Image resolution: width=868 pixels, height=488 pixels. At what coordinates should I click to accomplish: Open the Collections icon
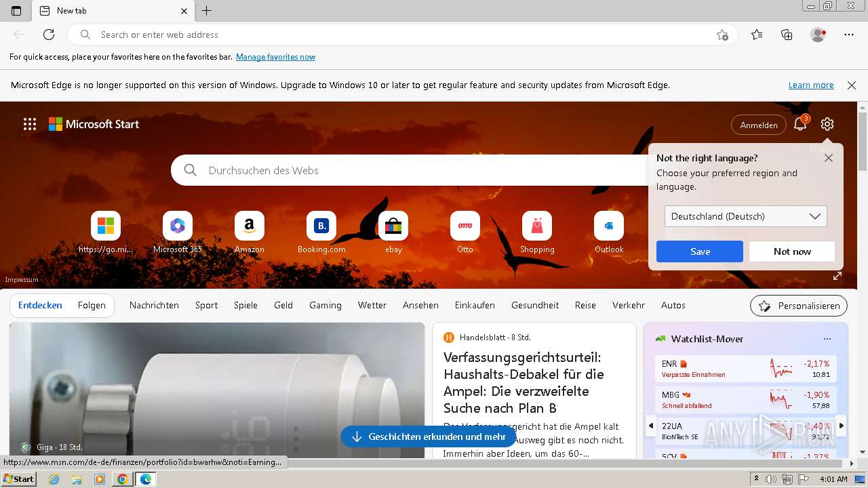tap(787, 35)
